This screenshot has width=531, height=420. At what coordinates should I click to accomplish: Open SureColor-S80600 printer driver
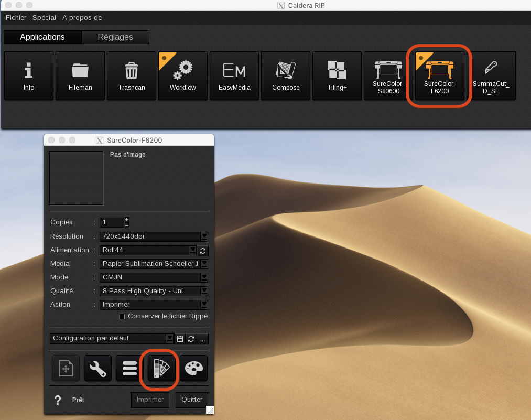(x=388, y=76)
